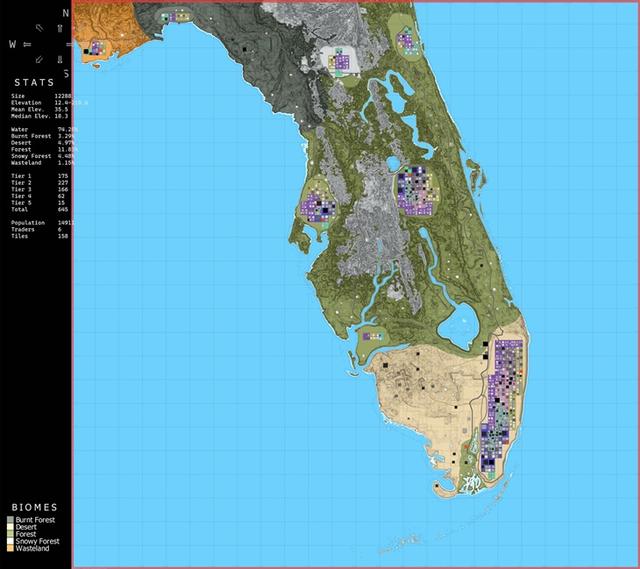Select the Tier 5 count row
This screenshot has width=640, height=569.
pyautogui.click(x=40, y=203)
